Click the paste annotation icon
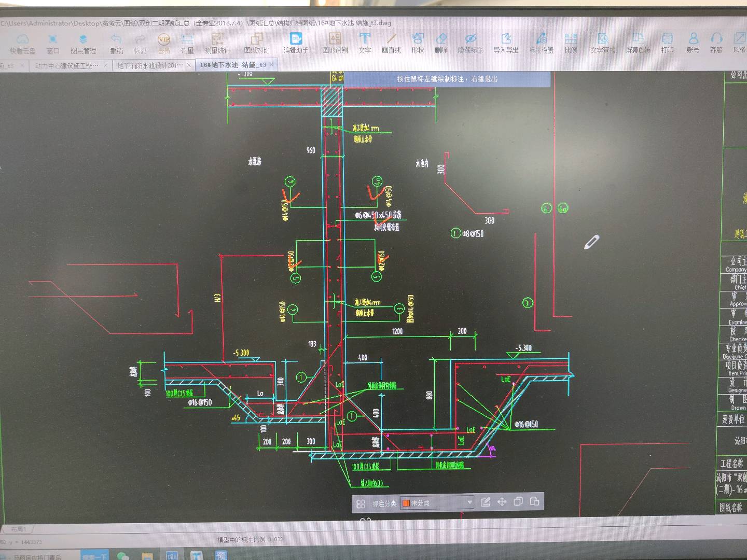This screenshot has width=747, height=560. (534, 501)
